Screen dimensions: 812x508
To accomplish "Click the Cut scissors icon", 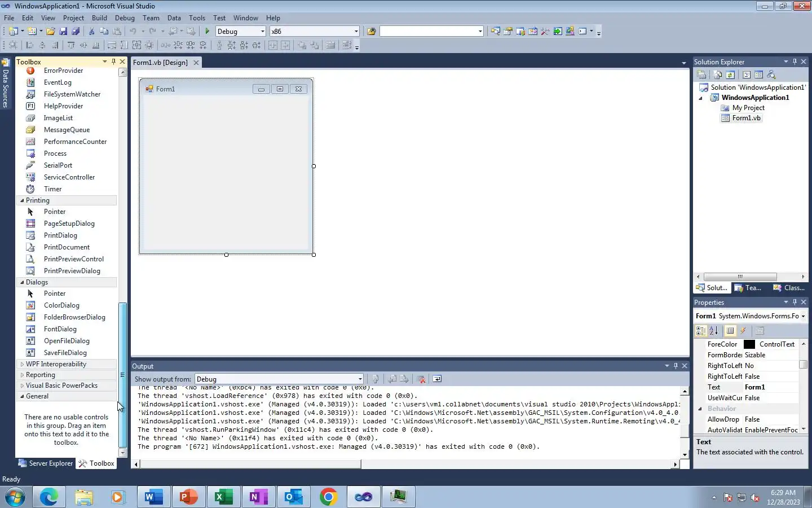I will tap(92, 32).
